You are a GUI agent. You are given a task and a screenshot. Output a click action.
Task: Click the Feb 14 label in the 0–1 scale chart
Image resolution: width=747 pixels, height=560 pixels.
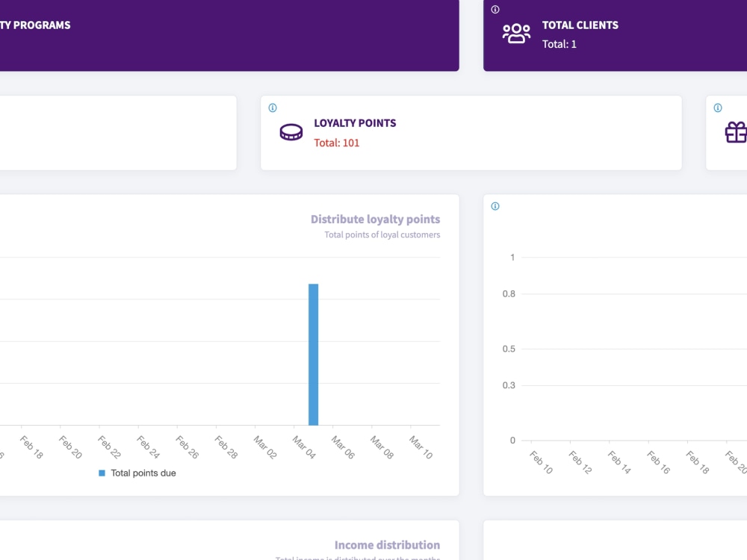pos(619,462)
